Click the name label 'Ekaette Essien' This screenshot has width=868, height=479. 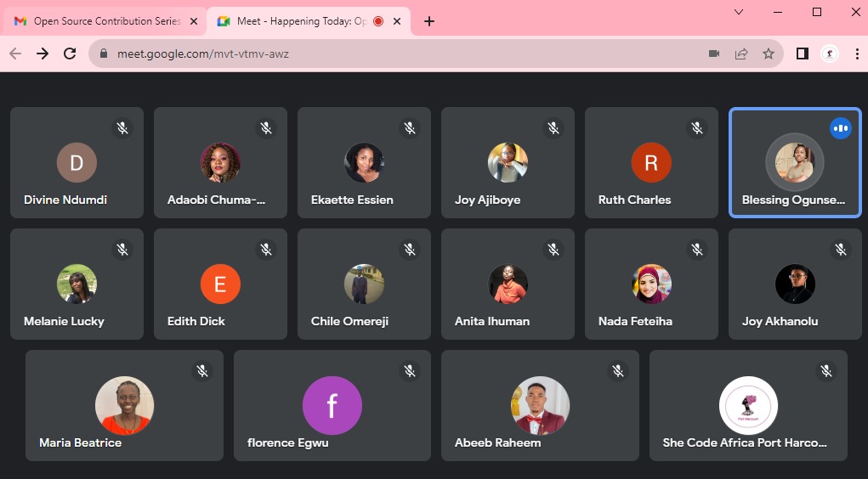352,200
